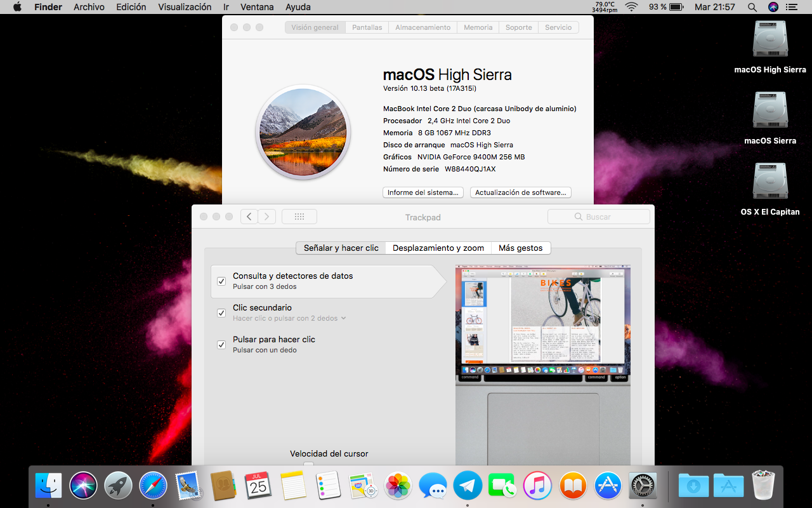
Task: Go forward in Trackpad preferences
Action: pos(267,217)
